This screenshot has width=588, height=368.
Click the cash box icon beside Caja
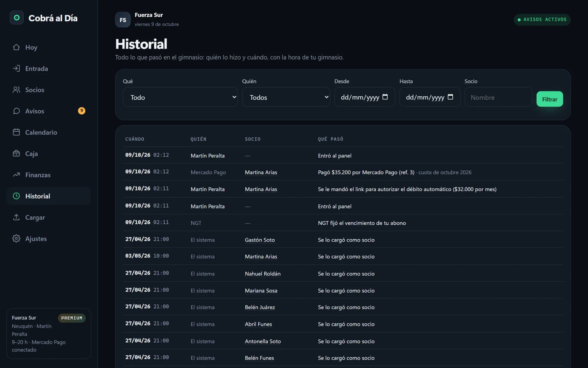coord(16,153)
